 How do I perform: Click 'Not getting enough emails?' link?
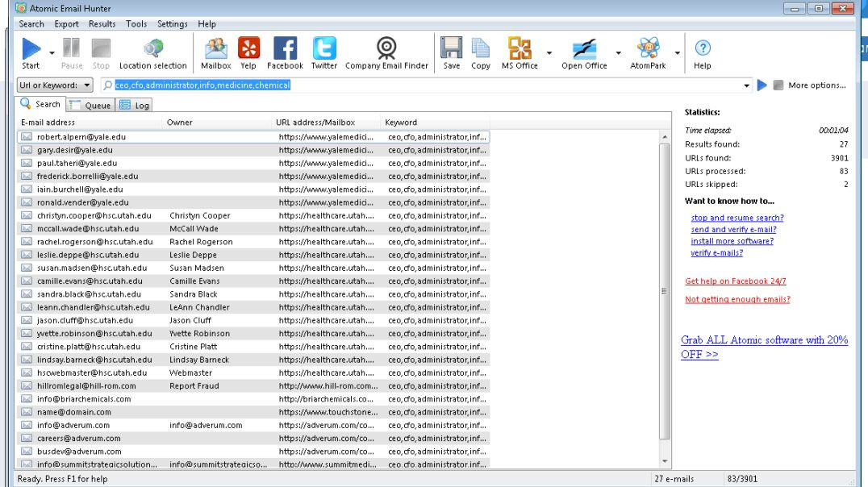click(737, 299)
